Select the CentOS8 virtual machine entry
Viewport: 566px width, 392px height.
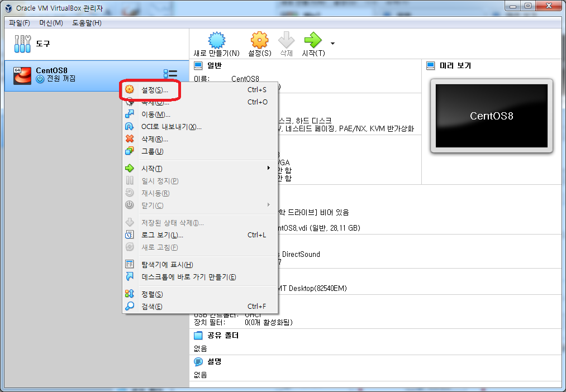pos(96,76)
